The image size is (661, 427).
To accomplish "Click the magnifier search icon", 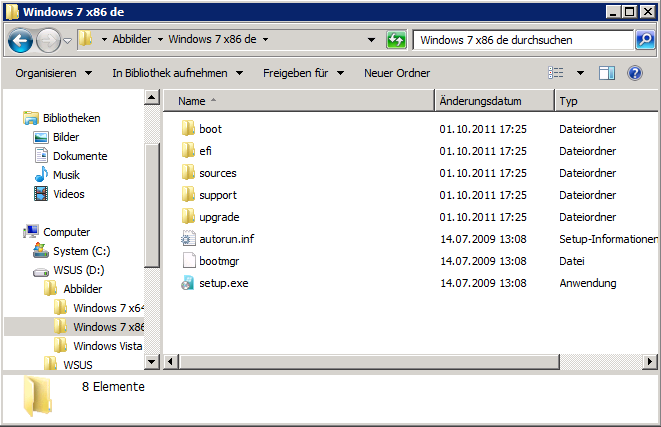I will (645, 40).
